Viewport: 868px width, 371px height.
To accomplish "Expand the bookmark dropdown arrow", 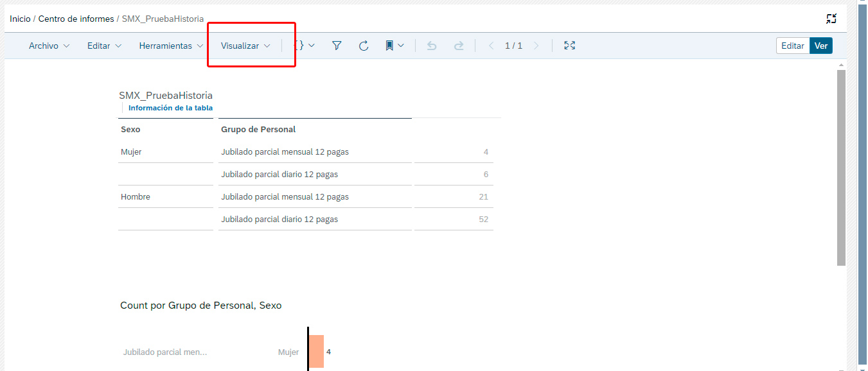I will point(401,46).
